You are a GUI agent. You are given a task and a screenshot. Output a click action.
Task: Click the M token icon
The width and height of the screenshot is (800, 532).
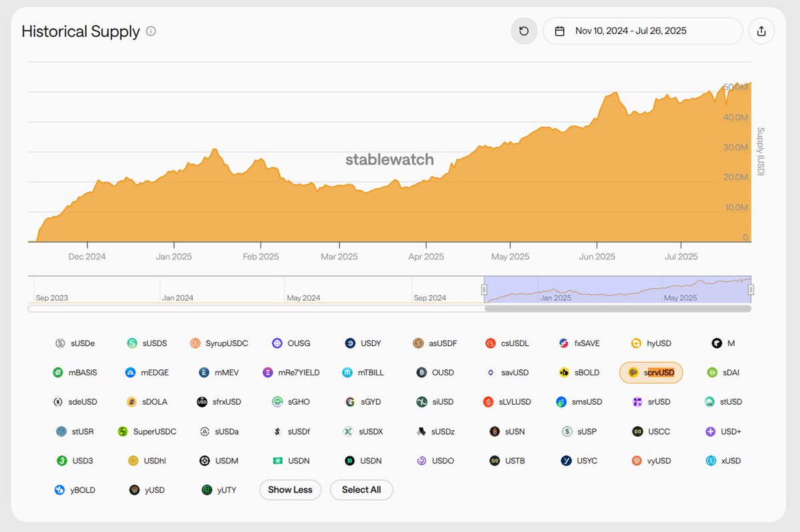(717, 343)
